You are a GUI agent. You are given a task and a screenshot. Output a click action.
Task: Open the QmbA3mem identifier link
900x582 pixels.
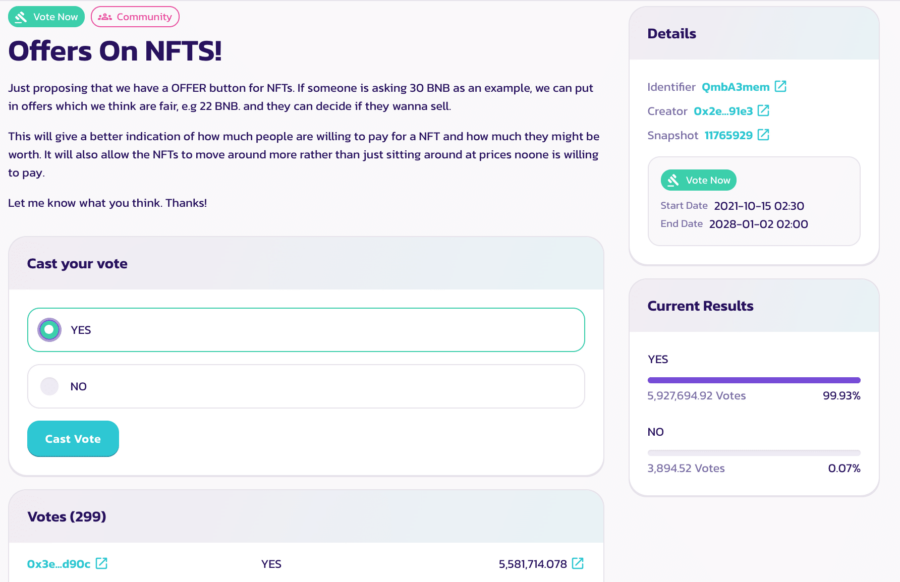pos(735,87)
